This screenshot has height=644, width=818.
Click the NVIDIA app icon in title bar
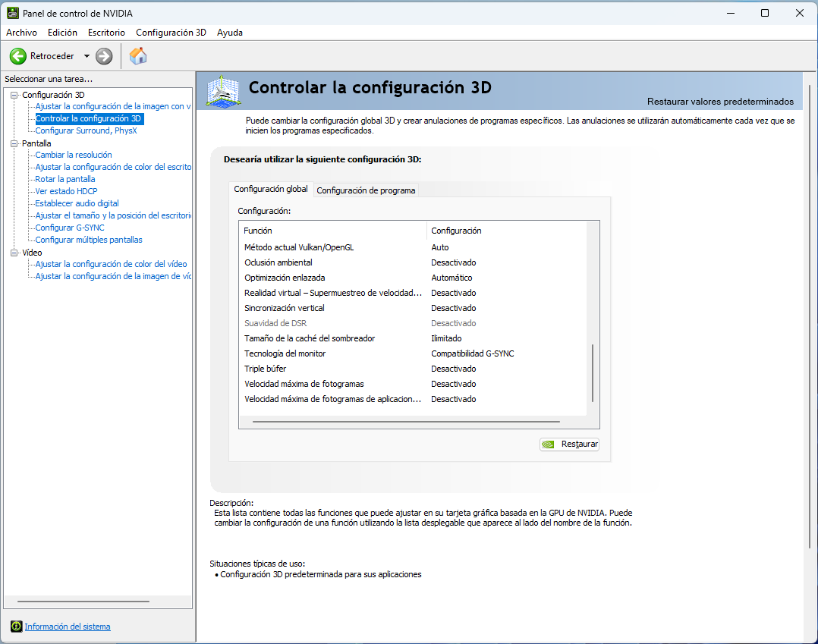pyautogui.click(x=12, y=13)
